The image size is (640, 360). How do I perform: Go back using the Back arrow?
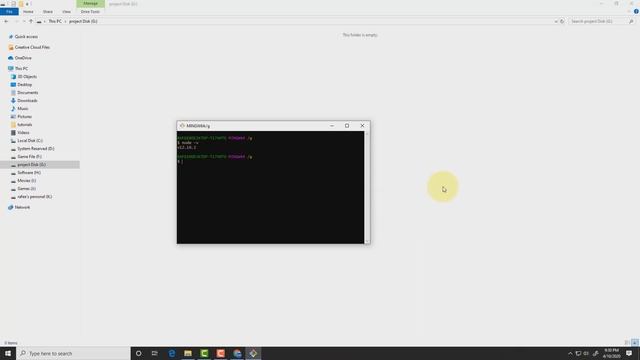(6, 21)
